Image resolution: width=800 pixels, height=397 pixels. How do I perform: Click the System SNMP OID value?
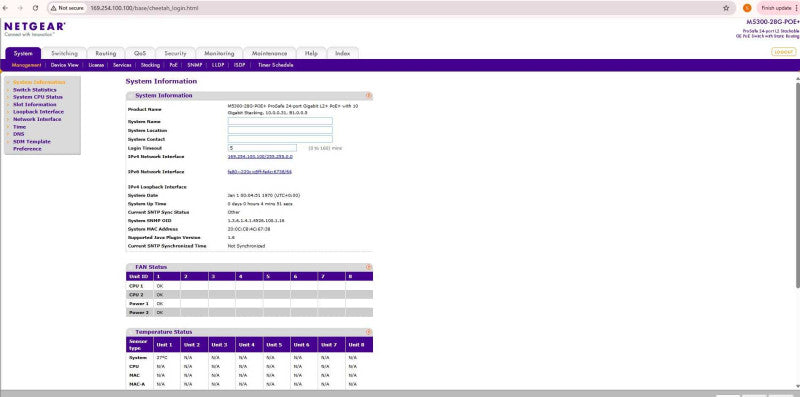(256, 220)
